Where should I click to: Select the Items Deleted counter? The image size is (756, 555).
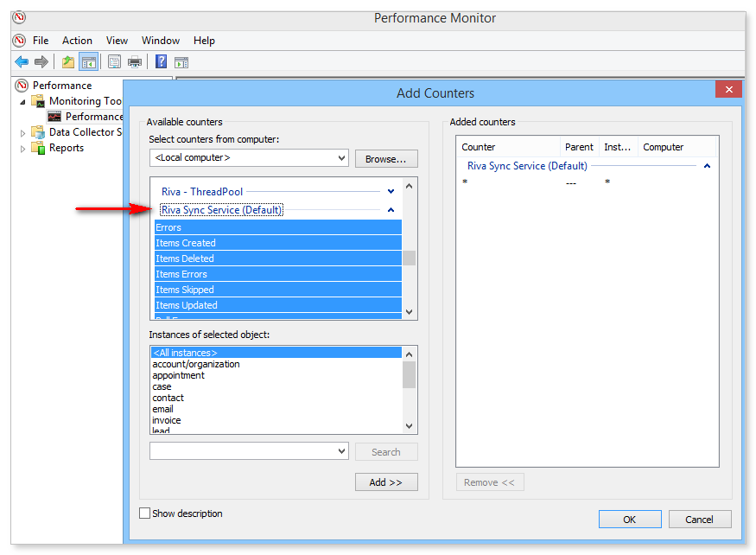coord(277,258)
